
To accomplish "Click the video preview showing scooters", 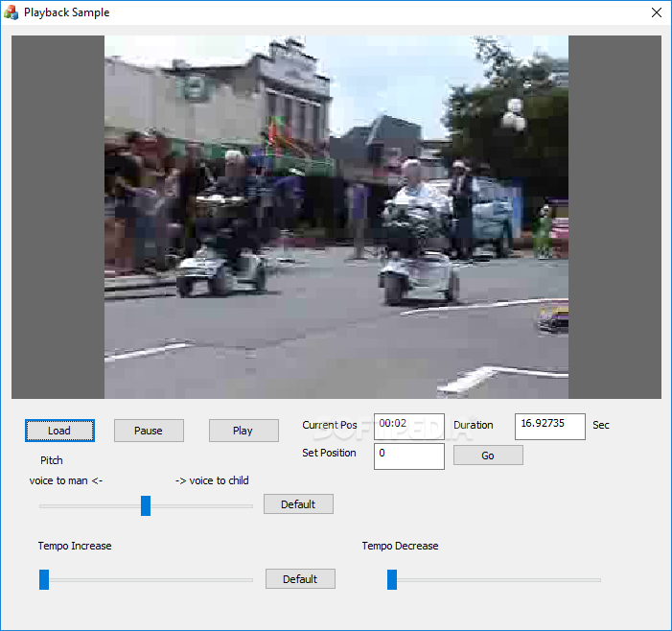I will point(336,217).
